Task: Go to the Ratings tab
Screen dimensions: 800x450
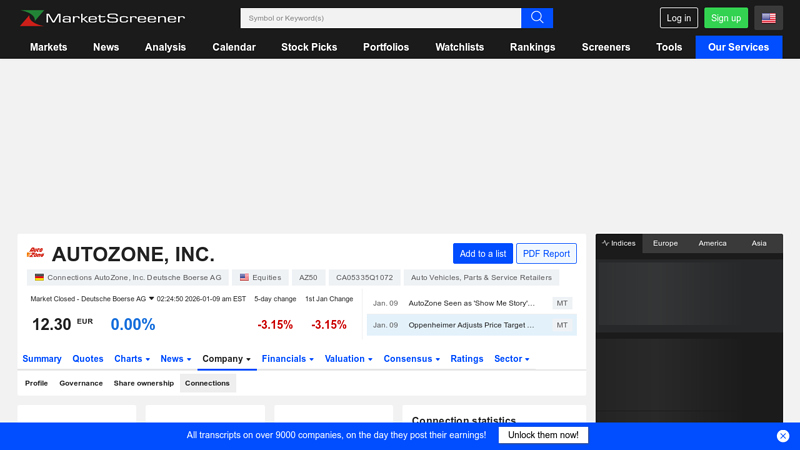Action: [467, 359]
